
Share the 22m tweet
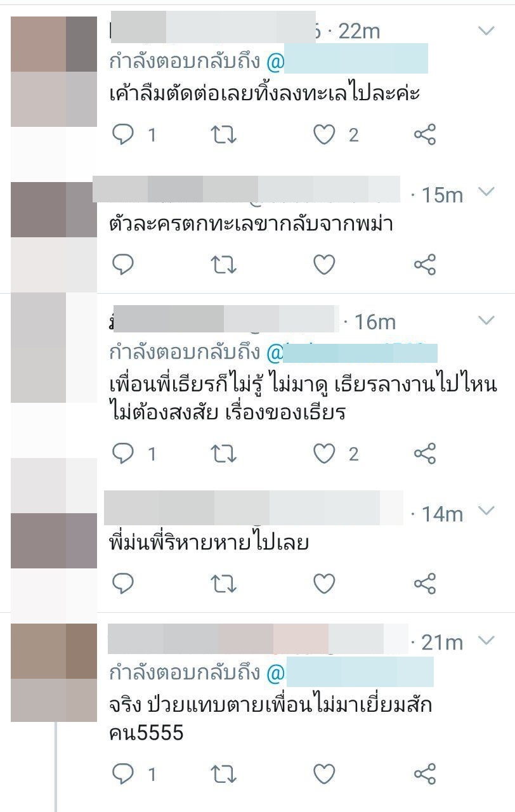(x=424, y=134)
